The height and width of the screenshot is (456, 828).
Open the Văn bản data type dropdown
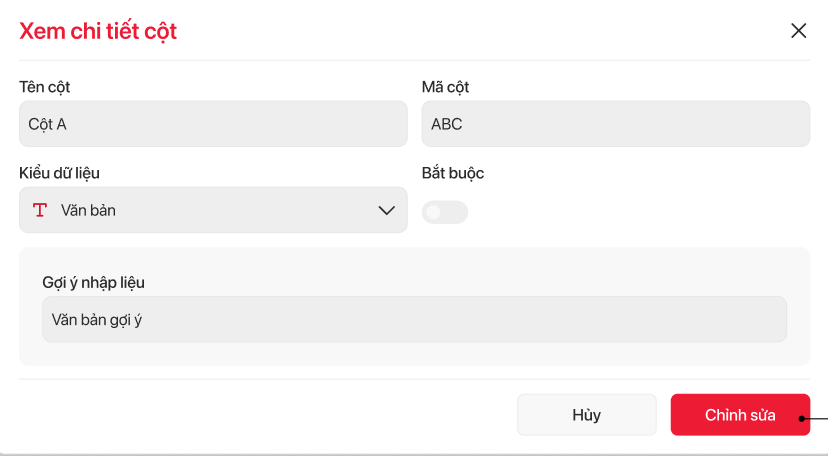coord(213,210)
